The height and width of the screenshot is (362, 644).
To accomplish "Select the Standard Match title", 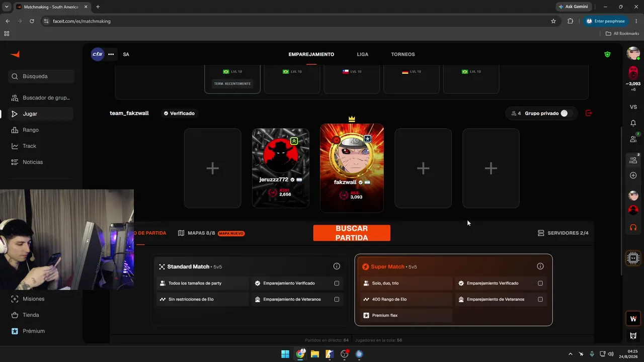I will click(x=188, y=266).
